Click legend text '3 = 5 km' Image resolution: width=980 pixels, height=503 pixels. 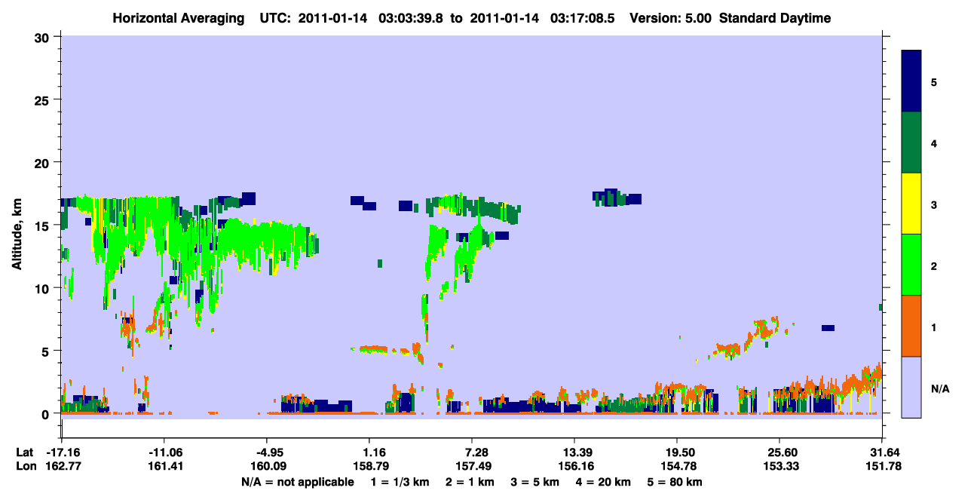pyautogui.click(x=535, y=482)
